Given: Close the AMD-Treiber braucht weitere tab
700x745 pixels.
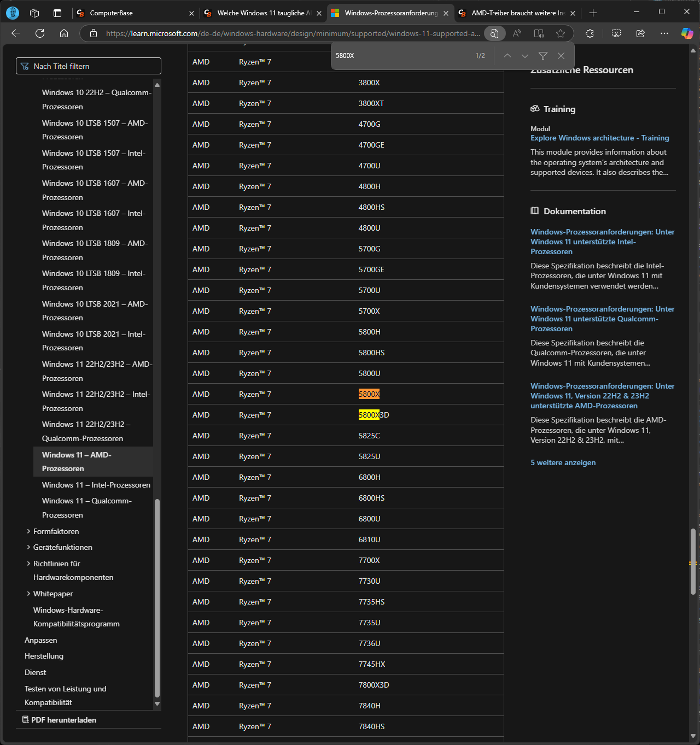Looking at the screenshot, I should (x=573, y=13).
